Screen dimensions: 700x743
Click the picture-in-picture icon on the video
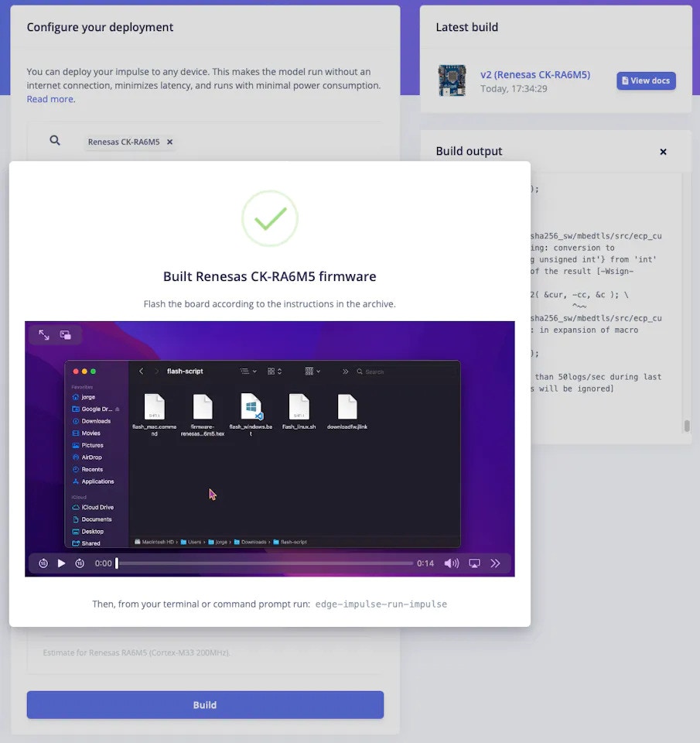point(65,335)
